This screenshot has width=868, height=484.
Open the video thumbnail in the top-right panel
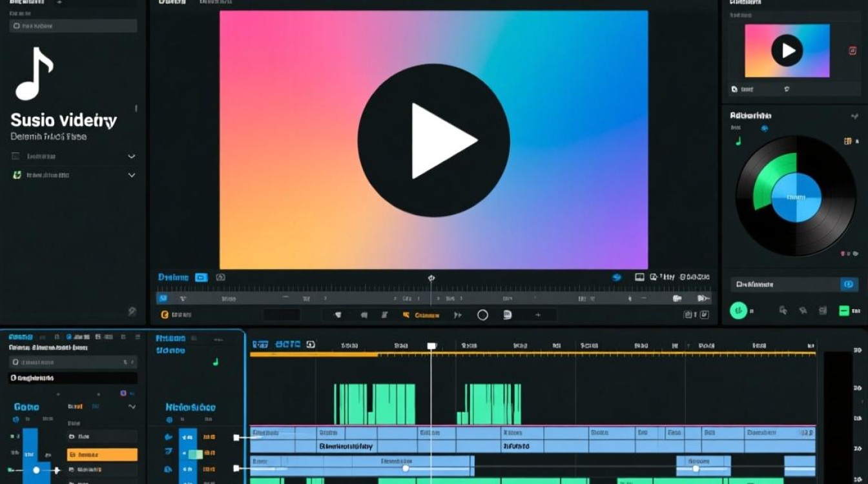[786, 51]
